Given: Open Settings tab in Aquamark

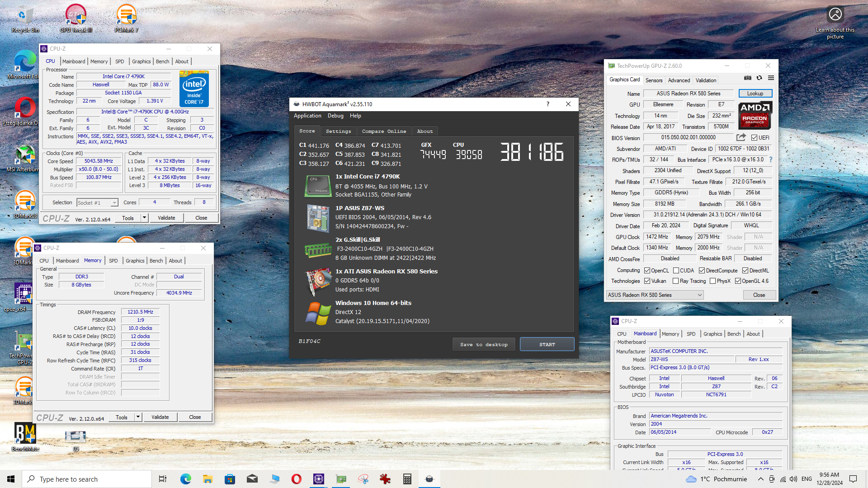Looking at the screenshot, I should tap(338, 131).
